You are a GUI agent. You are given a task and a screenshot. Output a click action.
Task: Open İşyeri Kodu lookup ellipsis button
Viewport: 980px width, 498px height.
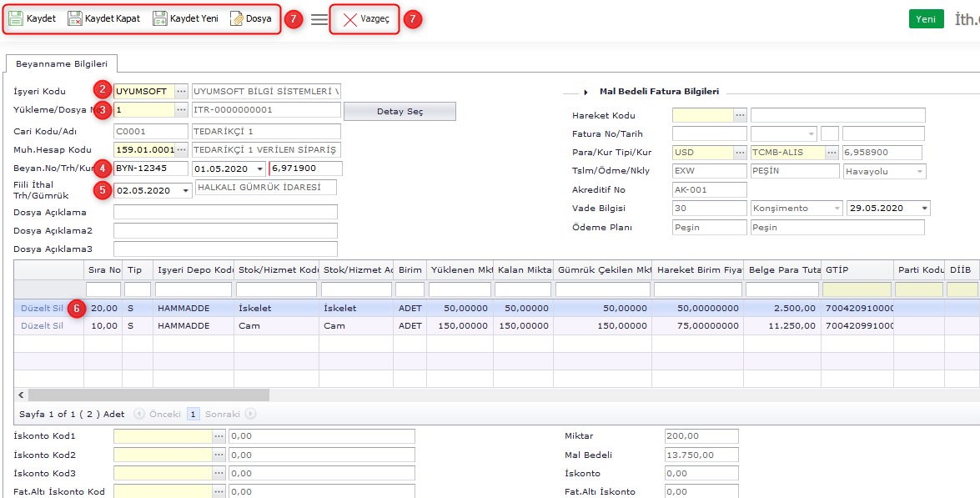click(181, 91)
